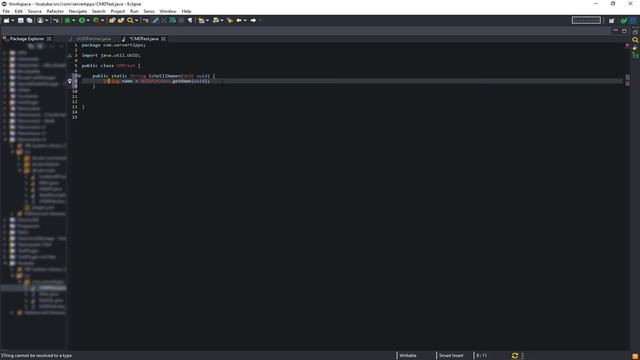The image size is (640, 360).
Task: Click the Save toolbar icon
Action: click(20, 20)
